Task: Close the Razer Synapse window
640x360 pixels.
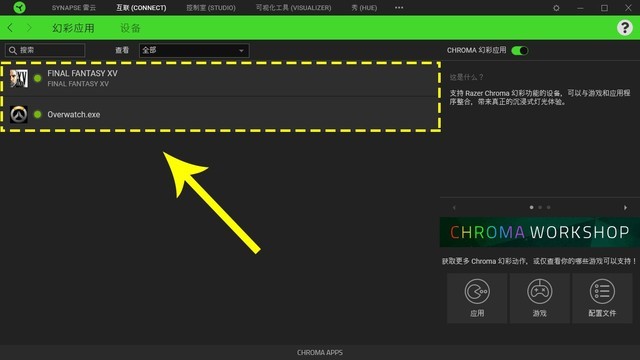Action: [x=628, y=8]
